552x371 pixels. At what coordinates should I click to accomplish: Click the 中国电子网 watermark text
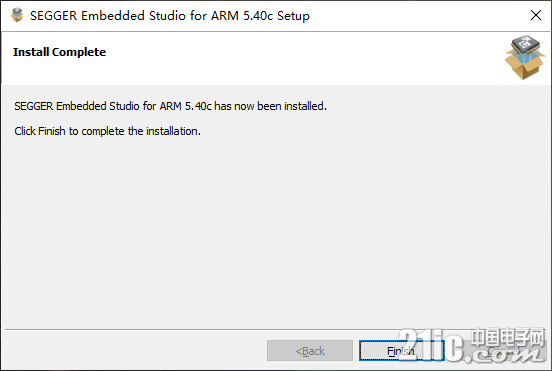tap(507, 337)
